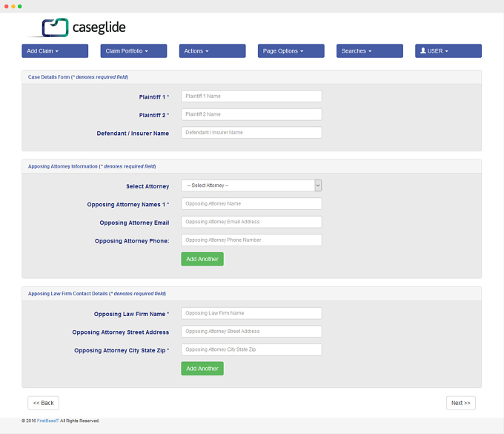The height and width of the screenshot is (434, 504).
Task: Expand the Claim Portfolio menu
Action: point(133,51)
